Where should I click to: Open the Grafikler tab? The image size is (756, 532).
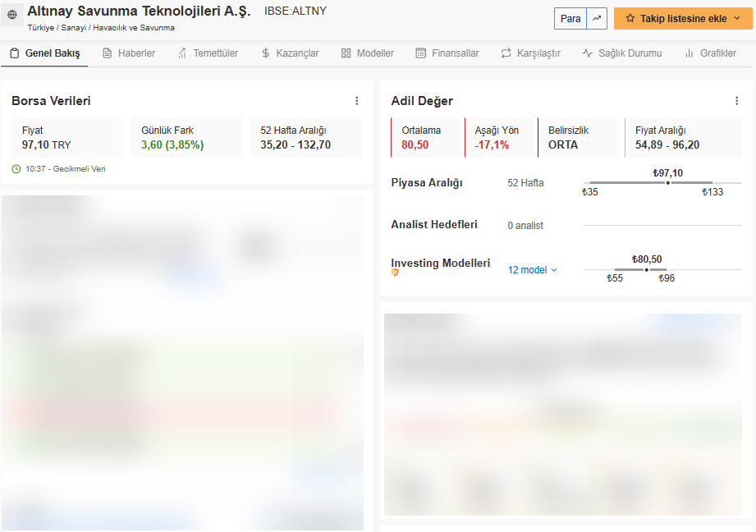pyautogui.click(x=711, y=53)
